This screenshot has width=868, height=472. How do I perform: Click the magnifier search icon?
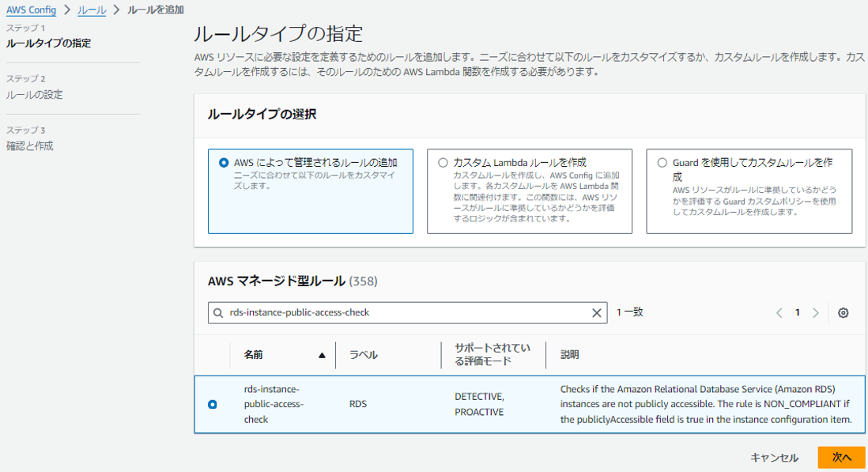point(219,312)
